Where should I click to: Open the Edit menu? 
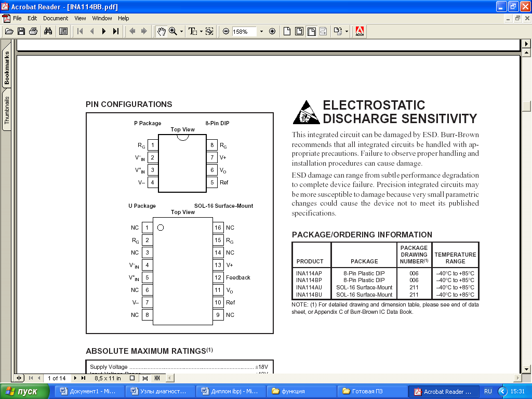32,18
